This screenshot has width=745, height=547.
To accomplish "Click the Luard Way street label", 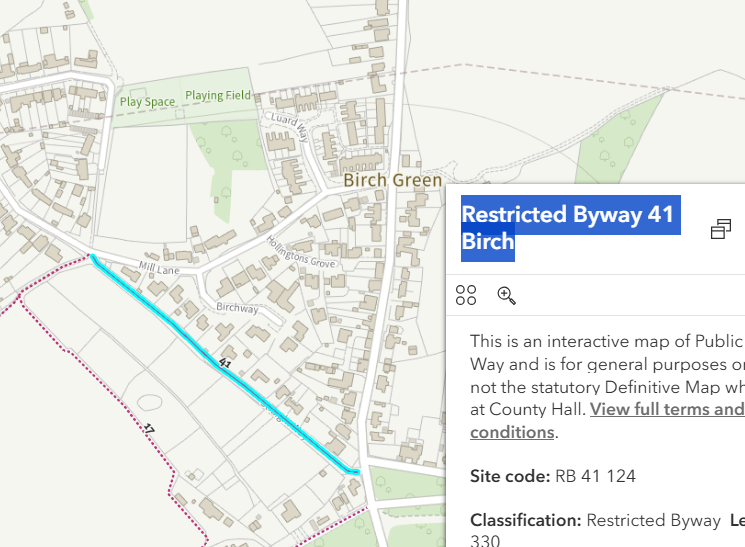I will pyautogui.click(x=287, y=128).
